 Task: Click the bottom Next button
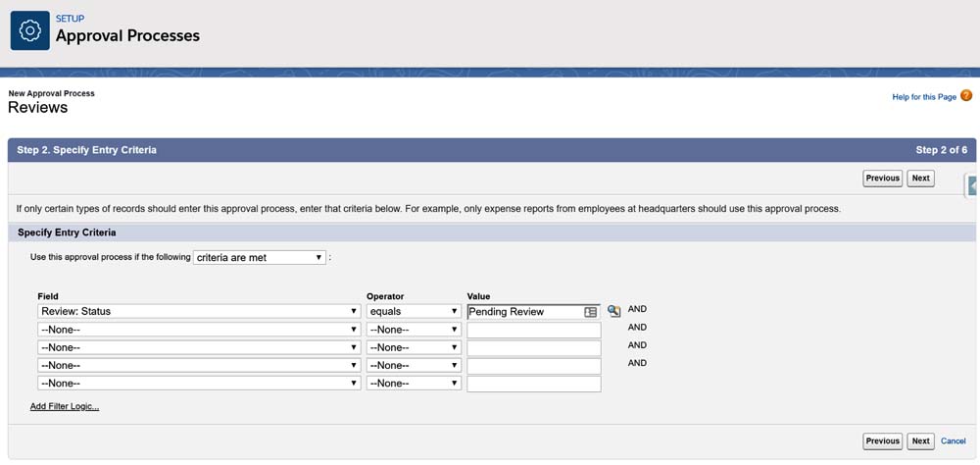(x=920, y=441)
